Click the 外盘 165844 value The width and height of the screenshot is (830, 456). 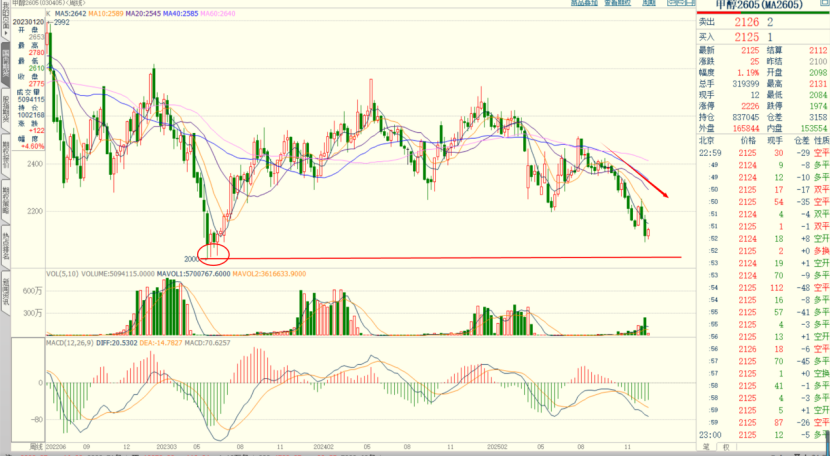tap(746, 128)
